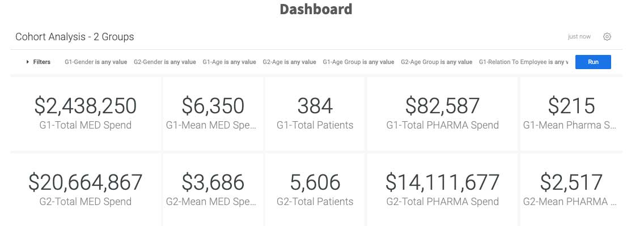
Task: Click the G2-Age Group filter
Action: [x=437, y=62]
